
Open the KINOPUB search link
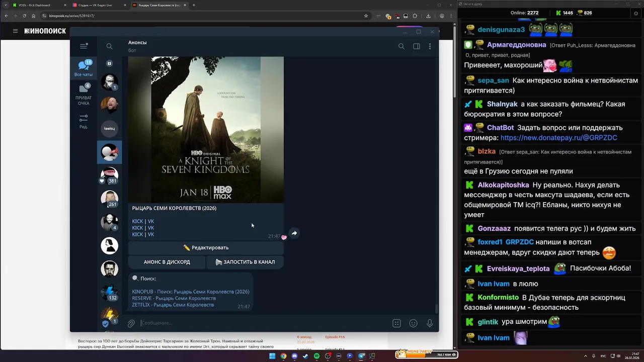191,292
